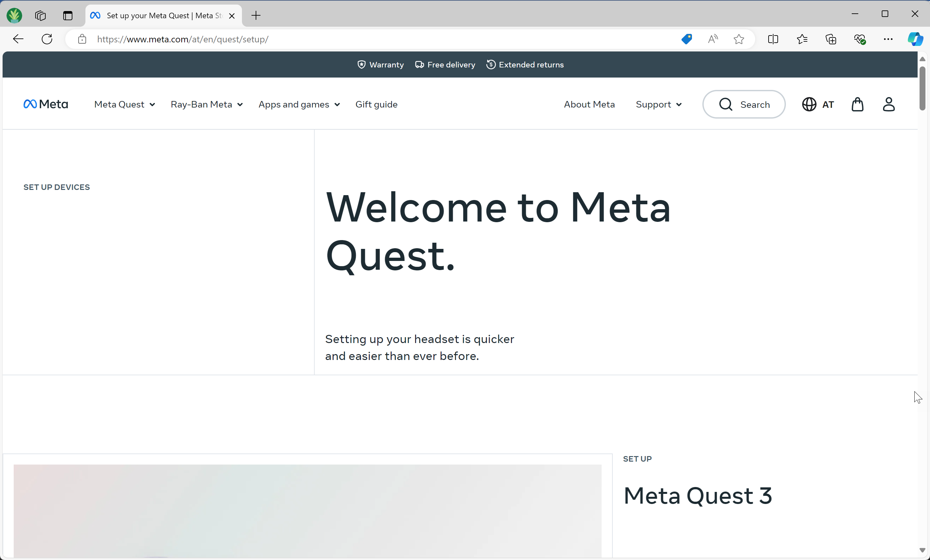Open shopping deals via the price tag icon
The height and width of the screenshot is (560, 930).
686,39
